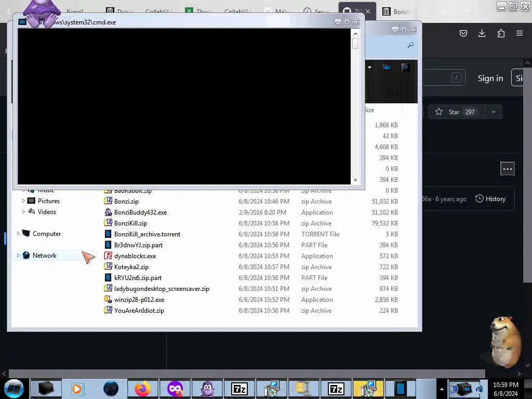The height and width of the screenshot is (399, 532).
Task: Switch to the Ser browser tab
Action: tap(317, 11)
